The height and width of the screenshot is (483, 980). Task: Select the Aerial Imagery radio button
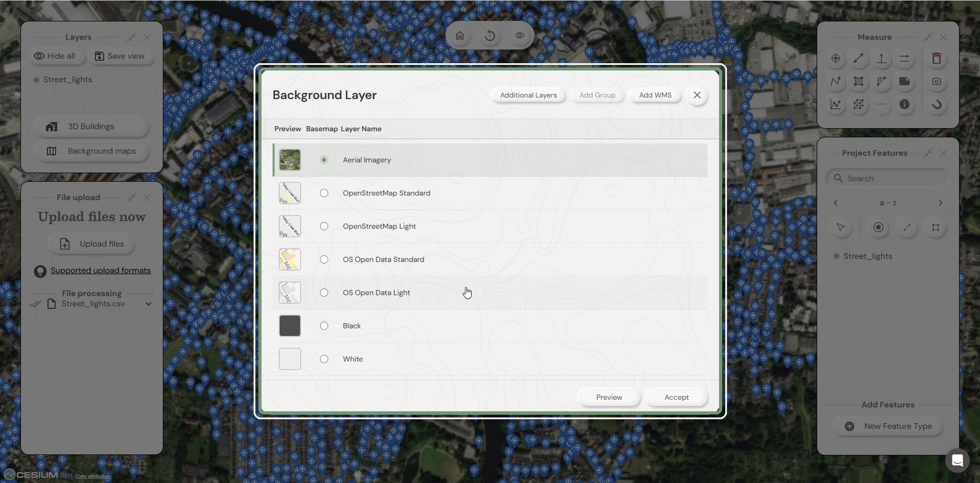coord(324,160)
